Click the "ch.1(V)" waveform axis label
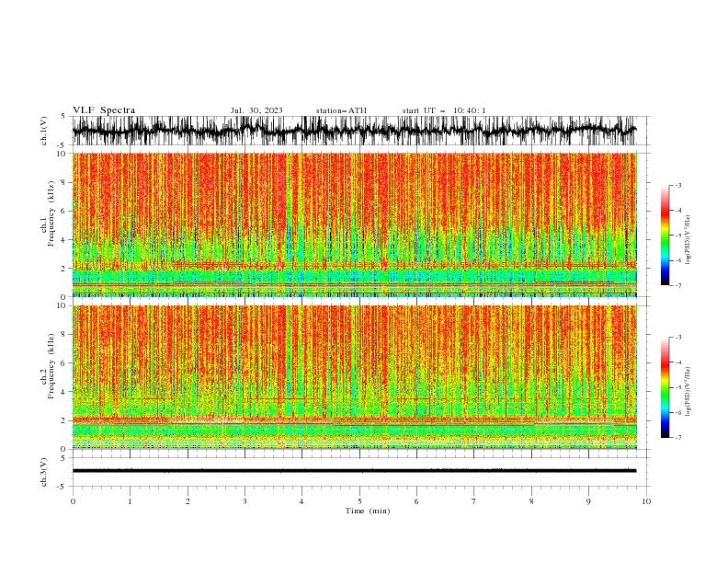This screenshot has height=563, width=728. pos(44,131)
